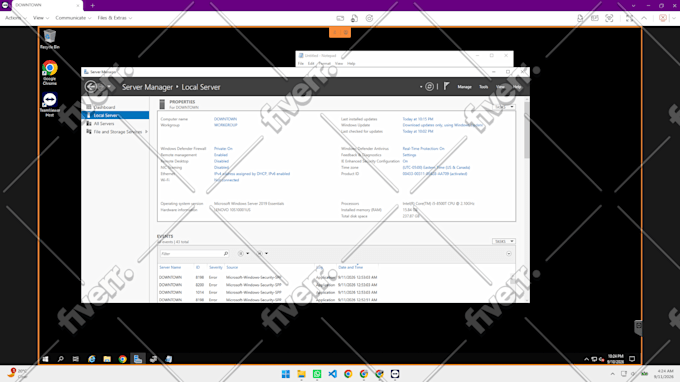Sort events by Server Name column

click(x=170, y=268)
